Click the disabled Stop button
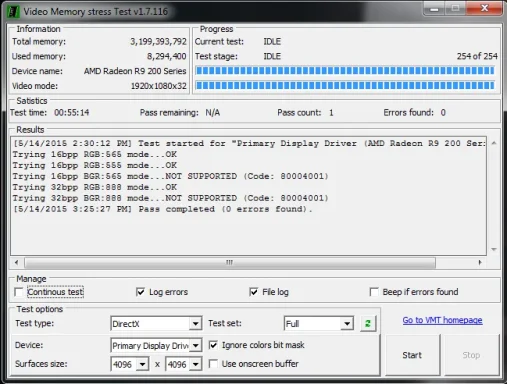Viewport: 507px width, 384px height. [471, 355]
